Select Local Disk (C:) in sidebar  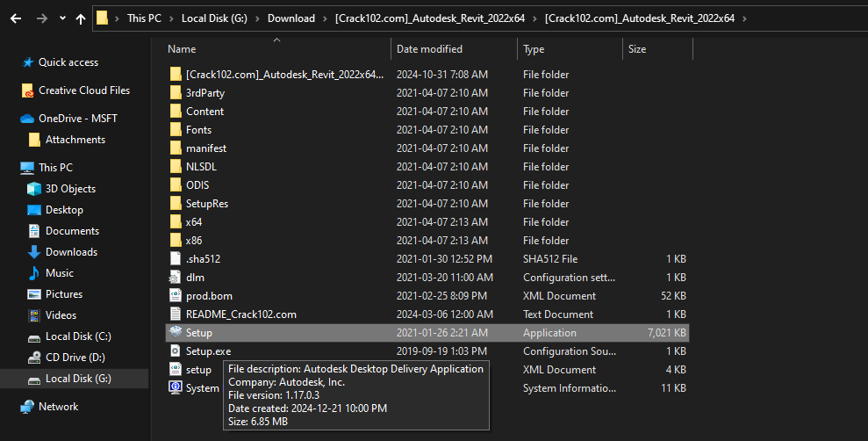coord(78,336)
